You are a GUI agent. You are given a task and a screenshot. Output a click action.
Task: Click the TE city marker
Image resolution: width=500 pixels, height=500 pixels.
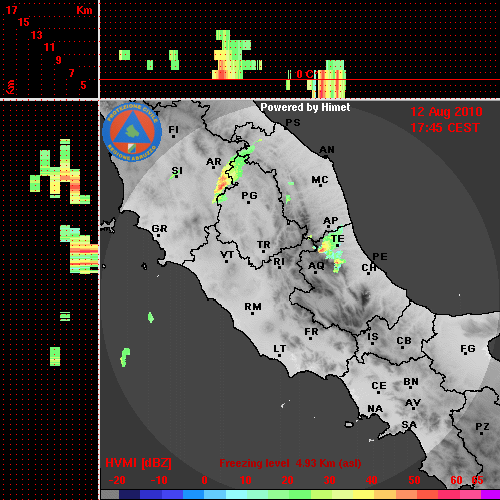coord(338,245)
